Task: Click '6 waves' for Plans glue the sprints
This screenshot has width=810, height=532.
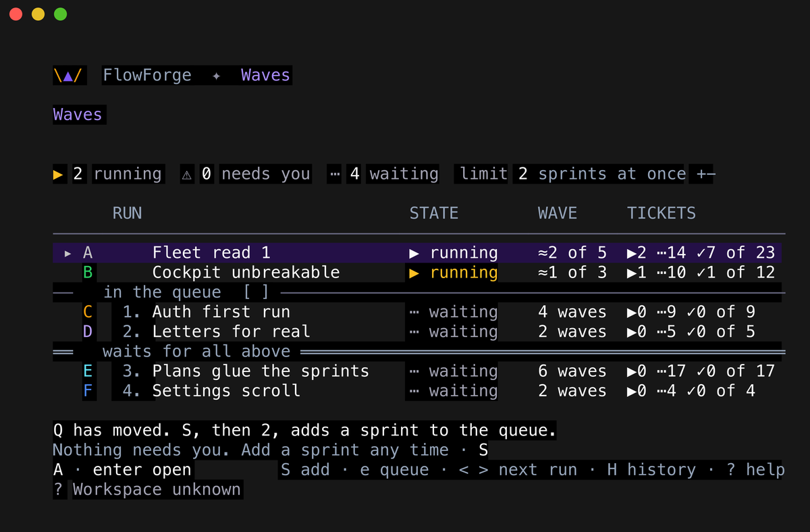Action: (x=572, y=371)
